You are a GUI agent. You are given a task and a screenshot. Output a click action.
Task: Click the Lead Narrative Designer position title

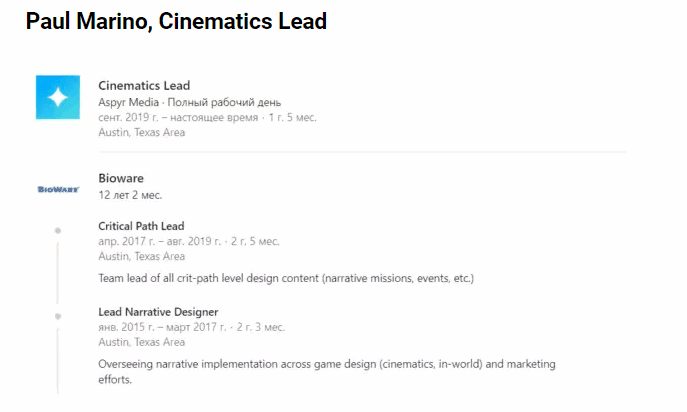pyautogui.click(x=158, y=312)
